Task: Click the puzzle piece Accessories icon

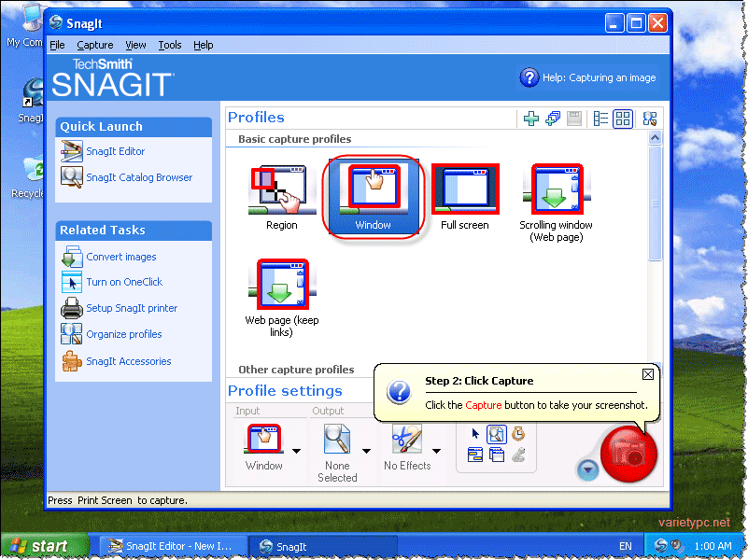Action: tap(72, 361)
